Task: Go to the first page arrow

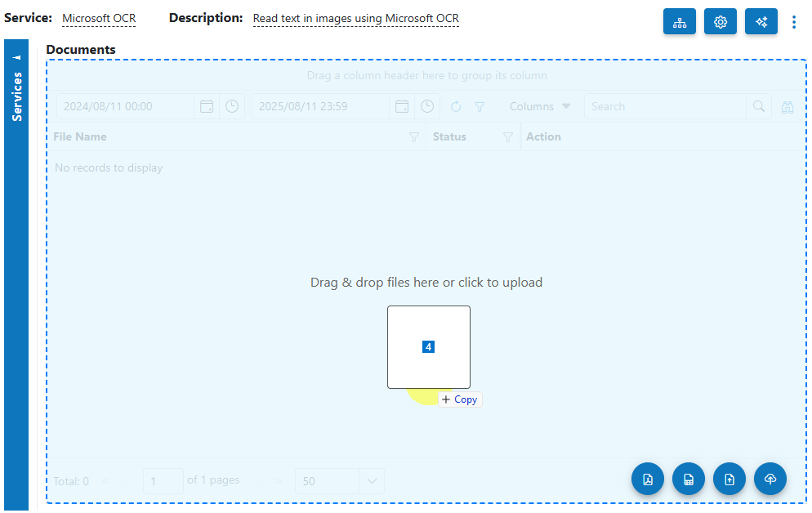Action: coord(106,481)
